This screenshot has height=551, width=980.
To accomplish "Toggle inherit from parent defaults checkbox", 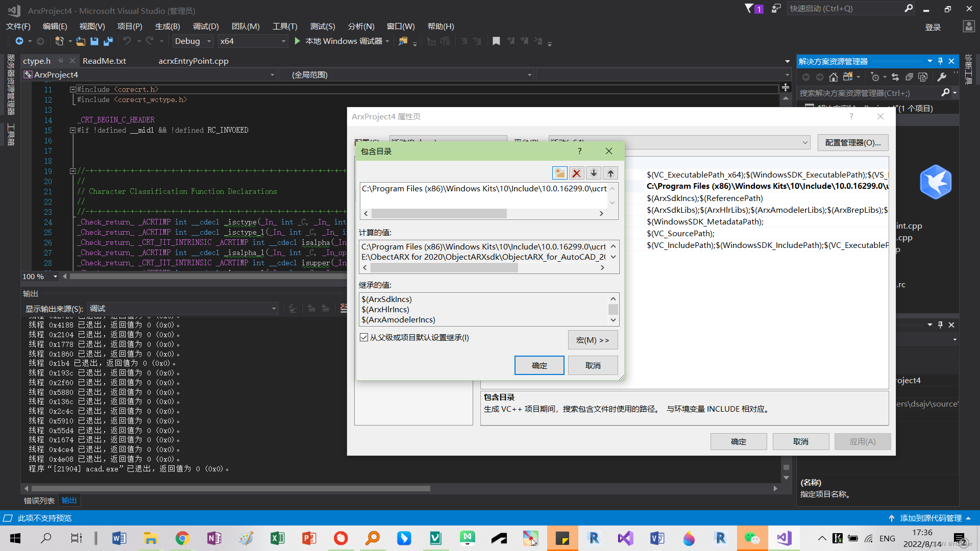I will point(364,337).
